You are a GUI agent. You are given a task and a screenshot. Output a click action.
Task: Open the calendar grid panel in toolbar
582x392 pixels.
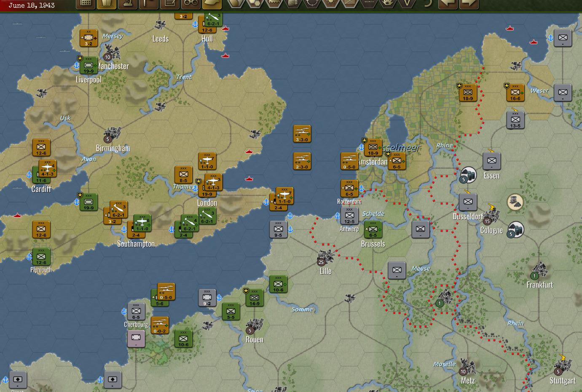(x=86, y=4)
